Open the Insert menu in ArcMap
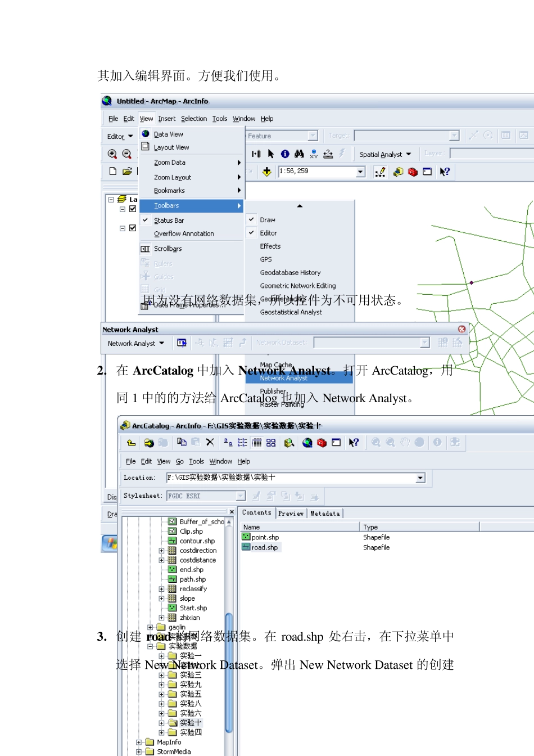The image size is (534, 756). [167, 119]
